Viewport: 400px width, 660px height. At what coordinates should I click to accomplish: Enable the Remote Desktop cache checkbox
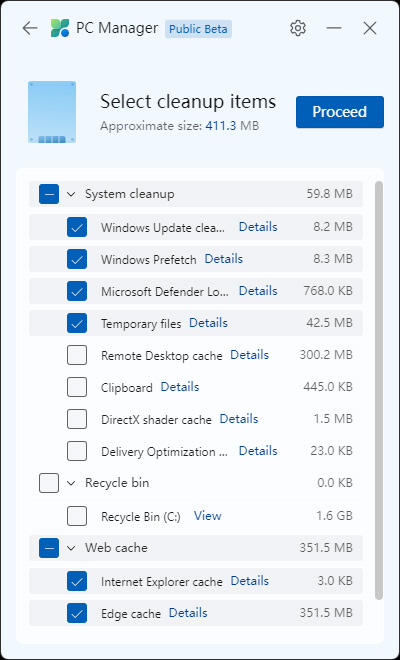[x=77, y=355]
